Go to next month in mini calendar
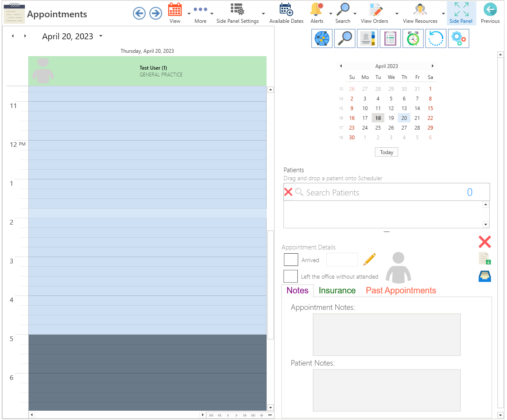 pyautogui.click(x=432, y=66)
